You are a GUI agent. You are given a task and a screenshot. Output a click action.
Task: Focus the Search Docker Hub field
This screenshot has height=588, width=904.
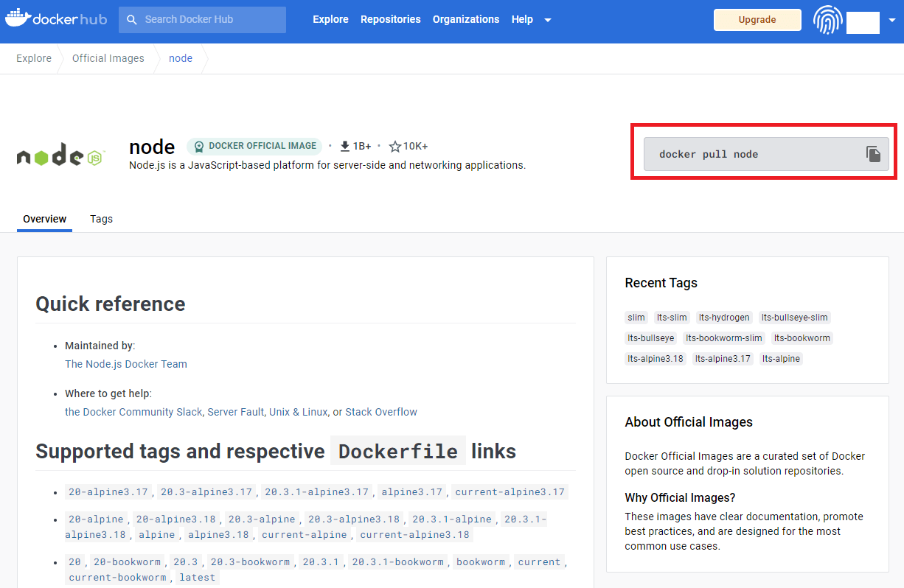pos(202,20)
